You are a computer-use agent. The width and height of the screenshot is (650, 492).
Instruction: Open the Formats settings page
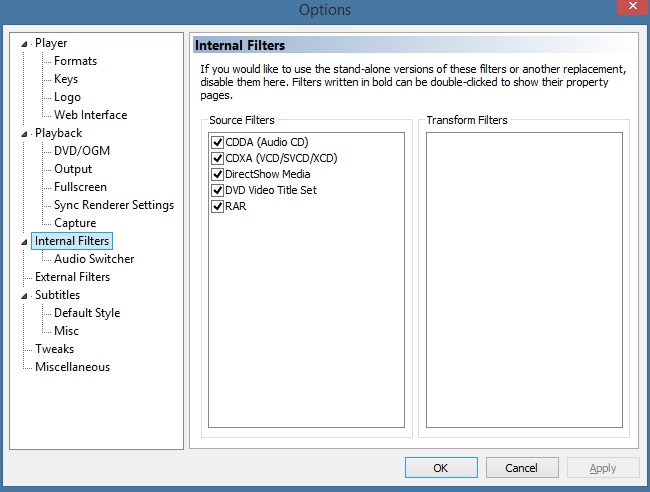click(x=75, y=61)
